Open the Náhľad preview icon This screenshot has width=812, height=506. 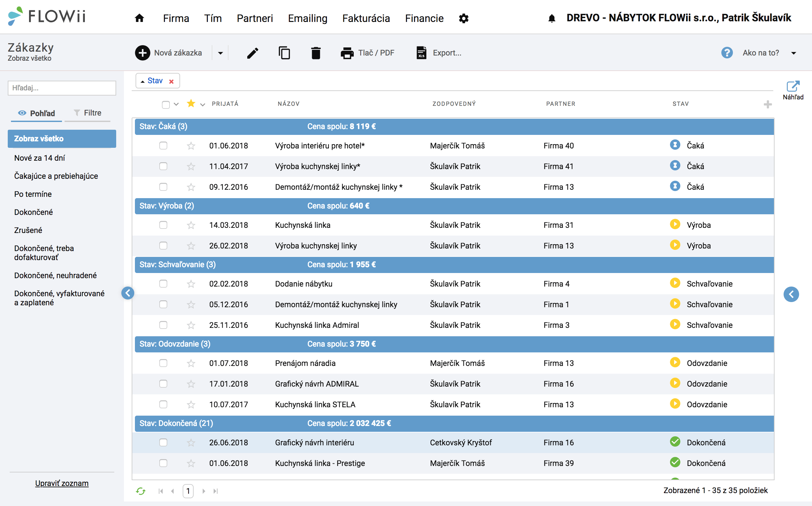coord(793,86)
